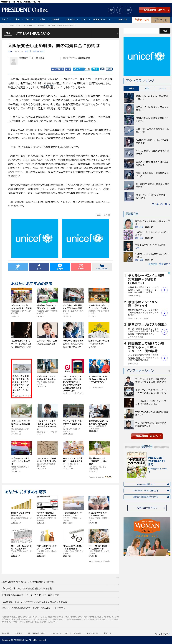Click the ページトップへ link in the footer
172x644 pixels.
pyautogui.click(x=162, y=634)
